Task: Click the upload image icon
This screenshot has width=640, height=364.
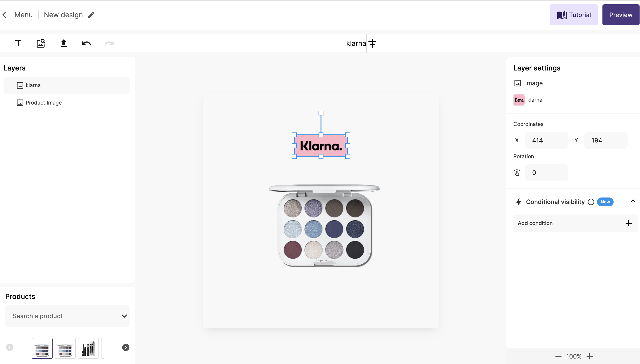Action: pyautogui.click(x=64, y=43)
